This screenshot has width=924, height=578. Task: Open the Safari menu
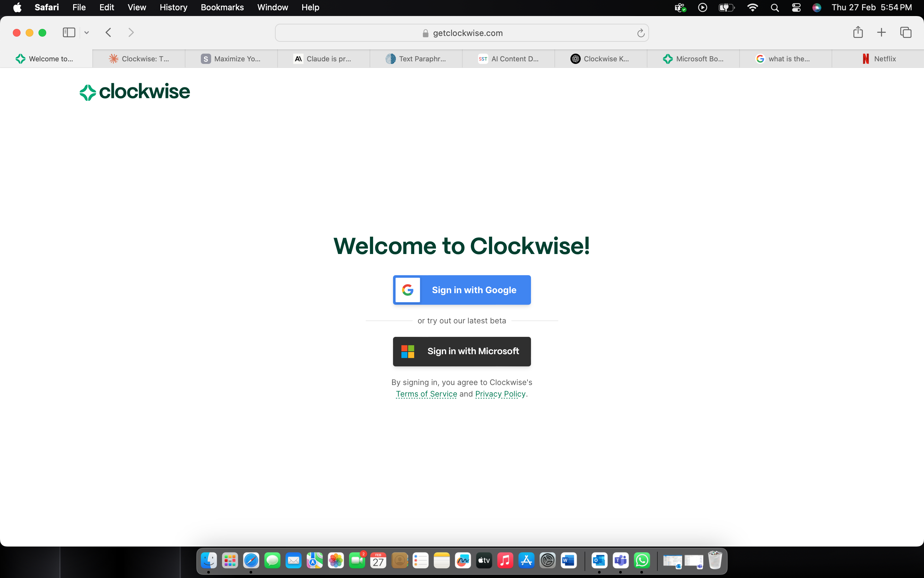47,8
